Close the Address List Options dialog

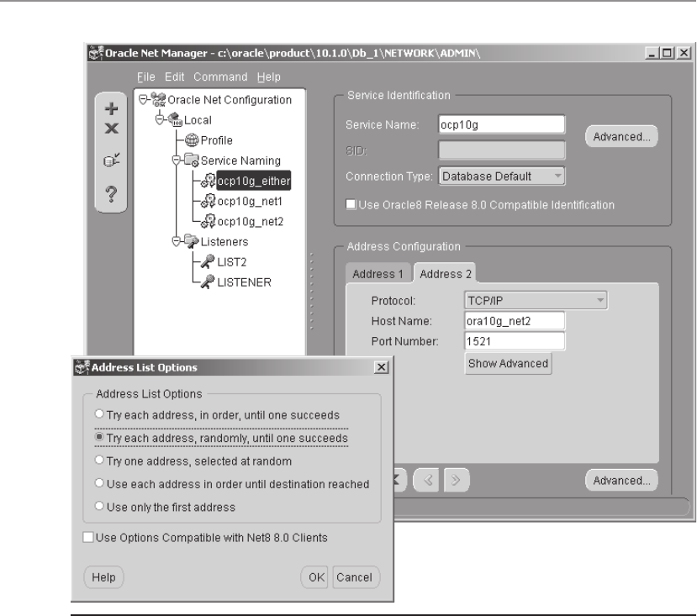(381, 367)
